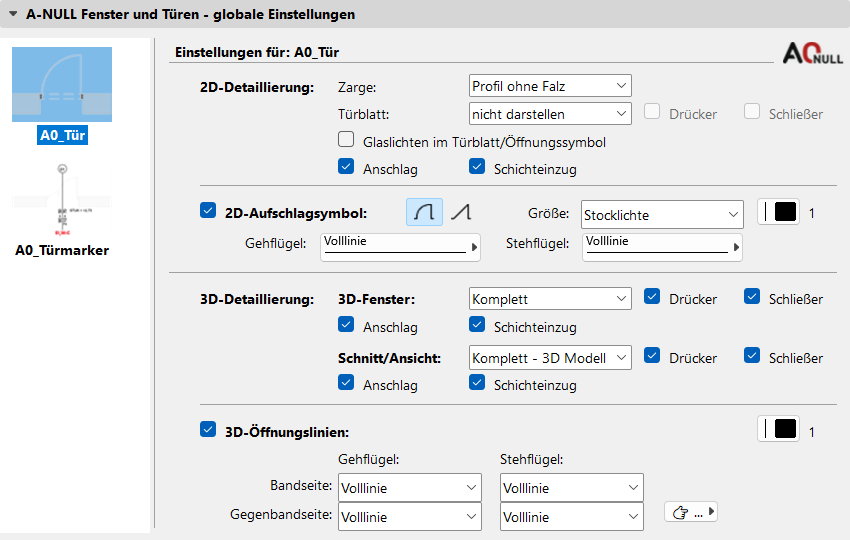Viewport: 850px width, 540px height.
Task: Uncheck Anschlag under 2D-Detaillierung
Action: point(346,168)
